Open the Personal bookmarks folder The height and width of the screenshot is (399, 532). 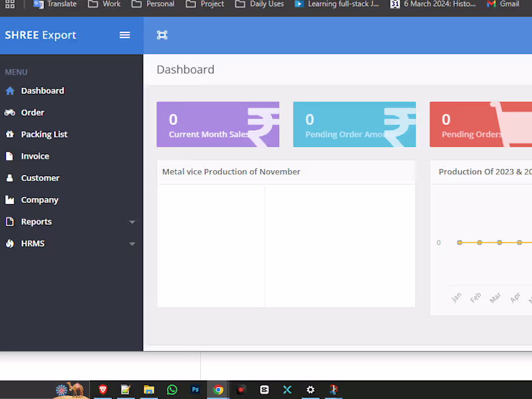tap(153, 4)
